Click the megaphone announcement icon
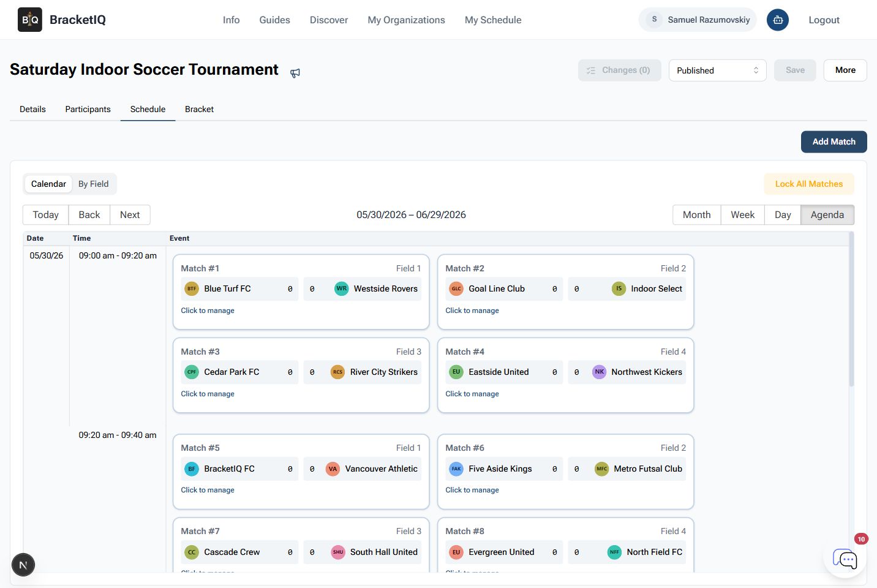The height and width of the screenshot is (588, 877). click(295, 73)
